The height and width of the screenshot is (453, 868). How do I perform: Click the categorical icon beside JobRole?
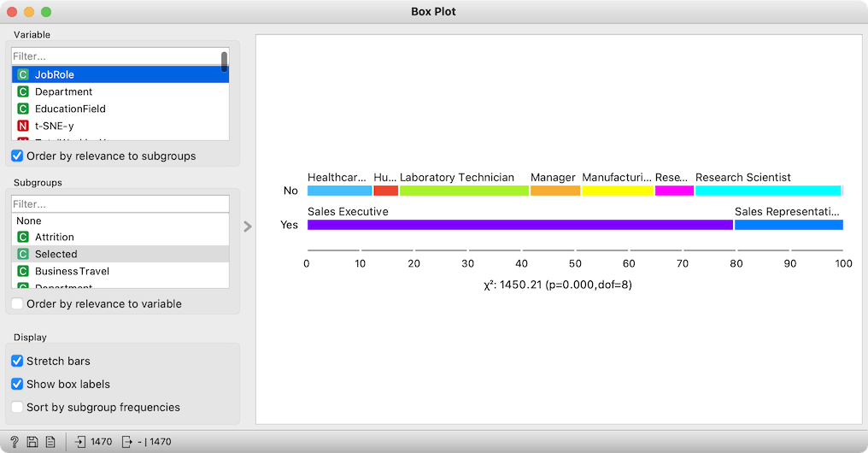(23, 74)
